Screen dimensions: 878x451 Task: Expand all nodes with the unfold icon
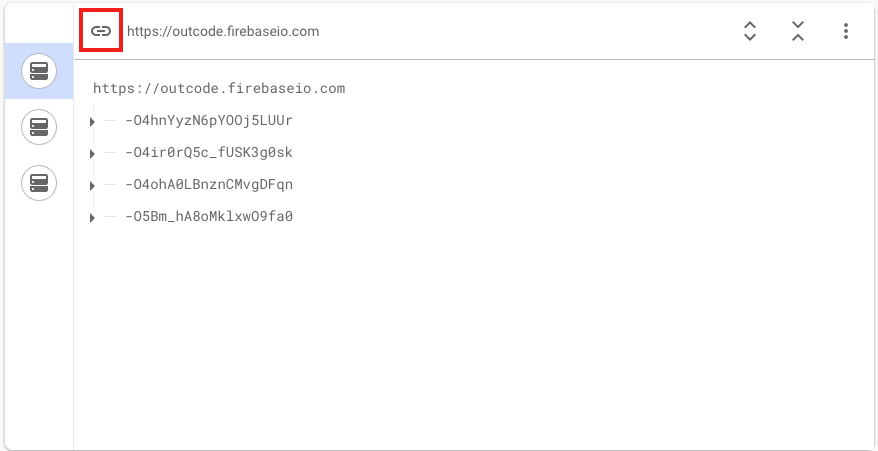(750, 31)
